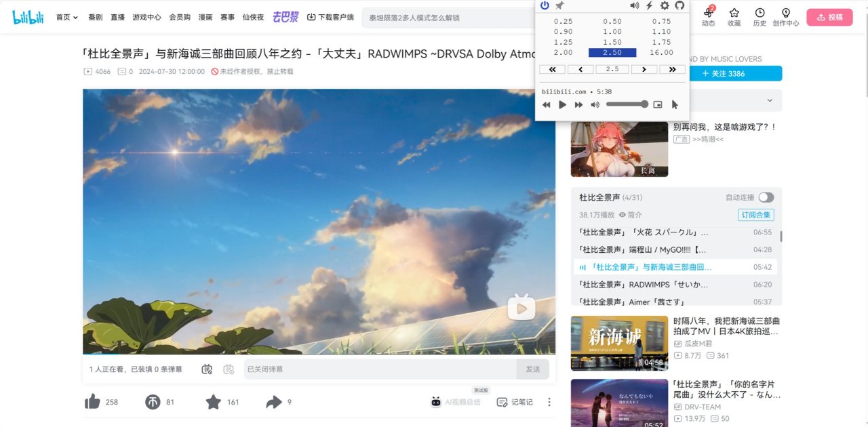This screenshot has width=868, height=427.
Task: Select 1.00 playback speed
Action: 612,31
